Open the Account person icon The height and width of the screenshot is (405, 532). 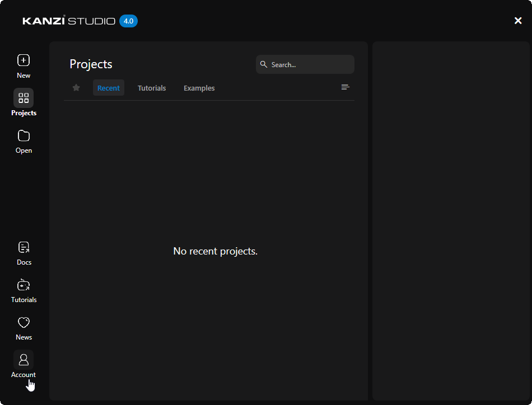(23, 360)
